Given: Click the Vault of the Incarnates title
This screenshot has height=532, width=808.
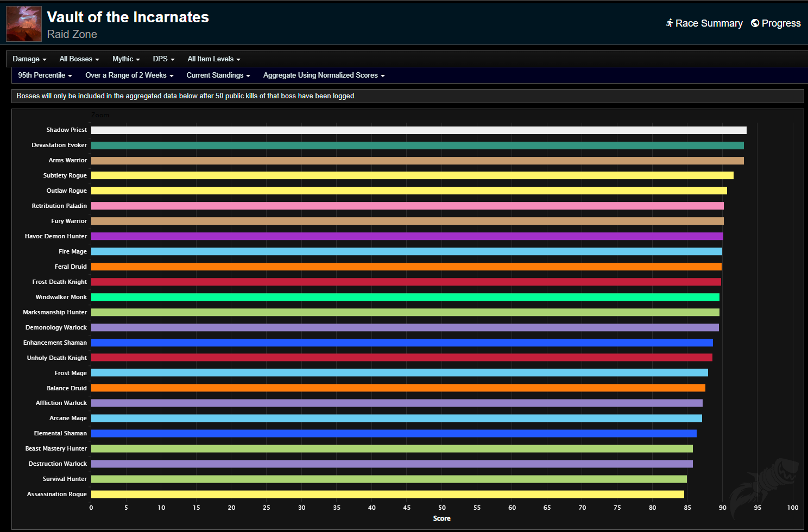Looking at the screenshot, I should 128,17.
